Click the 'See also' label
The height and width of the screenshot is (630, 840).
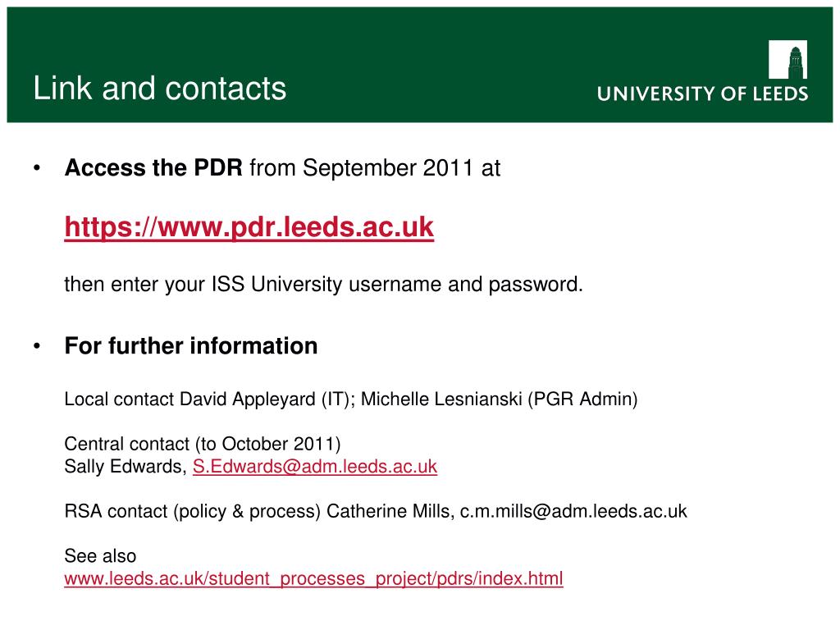pyautogui.click(x=100, y=556)
